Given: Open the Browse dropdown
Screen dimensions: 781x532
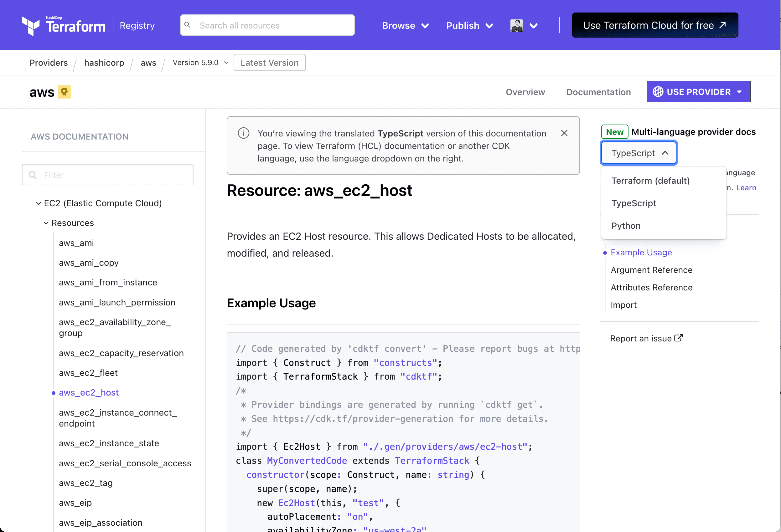Looking at the screenshot, I should click(x=405, y=25).
